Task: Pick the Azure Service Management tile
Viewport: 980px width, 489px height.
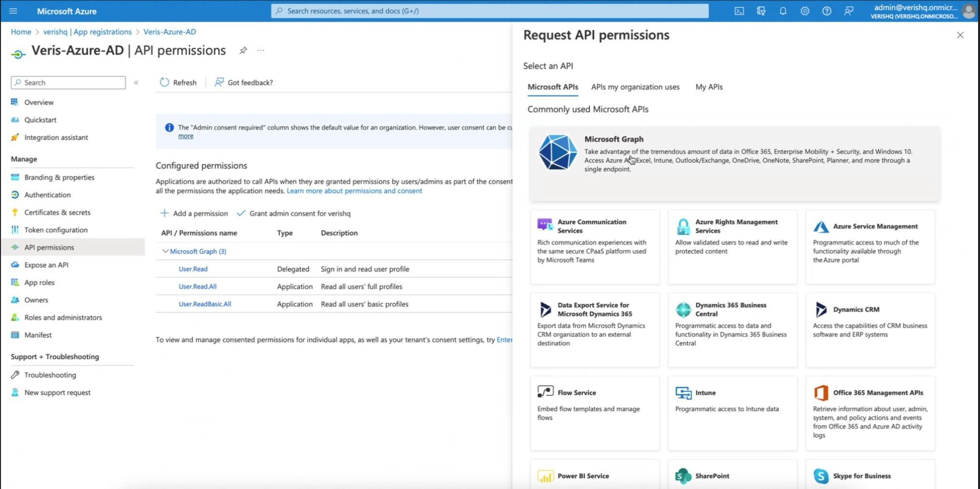Action: click(869, 246)
